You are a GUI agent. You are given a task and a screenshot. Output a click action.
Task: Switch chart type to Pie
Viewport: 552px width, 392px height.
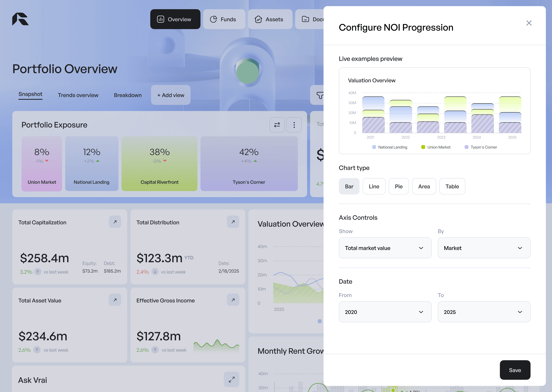[x=399, y=186]
